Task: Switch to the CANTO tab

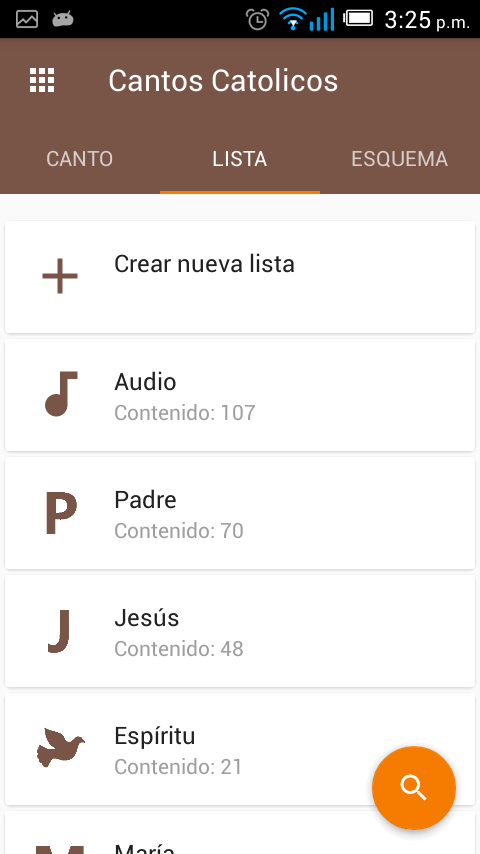Action: pyautogui.click(x=80, y=159)
